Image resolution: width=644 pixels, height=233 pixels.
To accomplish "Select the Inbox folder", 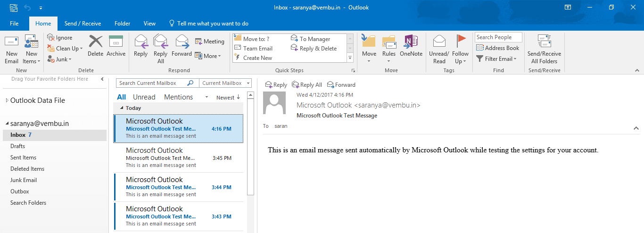I will tap(55, 135).
